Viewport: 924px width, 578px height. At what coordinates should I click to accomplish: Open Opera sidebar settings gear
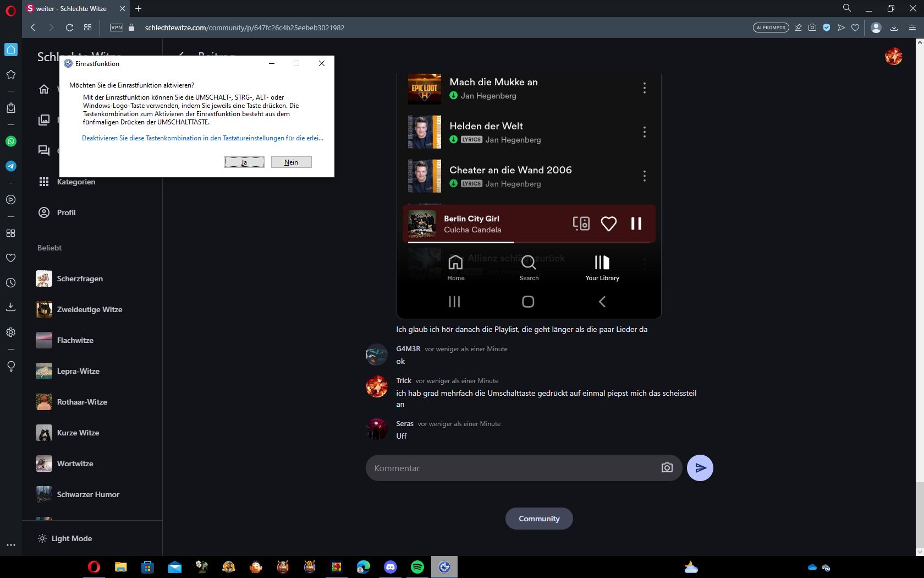tap(11, 332)
